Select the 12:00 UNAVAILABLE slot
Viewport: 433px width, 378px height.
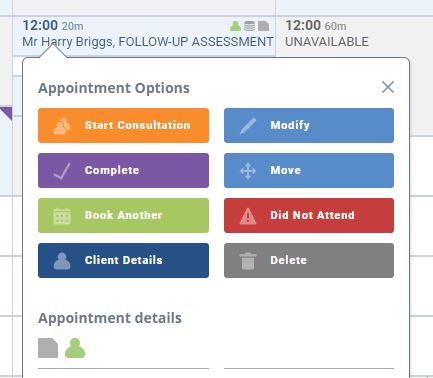(x=354, y=36)
